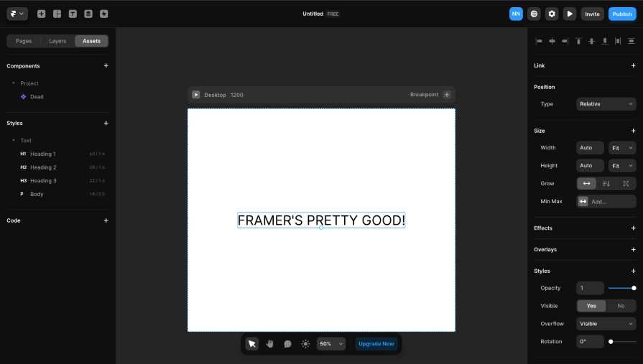Switch to the Layers tab
The width and height of the screenshot is (643, 364).
[x=57, y=41]
